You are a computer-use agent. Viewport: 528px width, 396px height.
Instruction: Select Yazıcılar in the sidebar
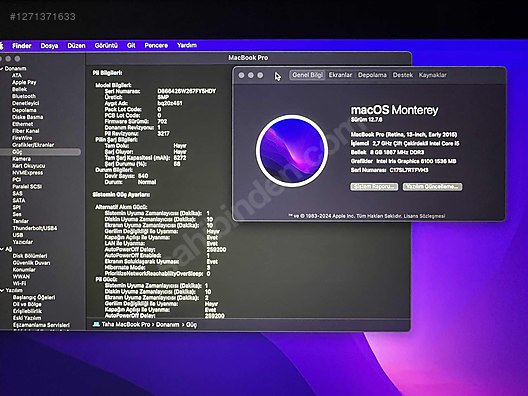23,242
